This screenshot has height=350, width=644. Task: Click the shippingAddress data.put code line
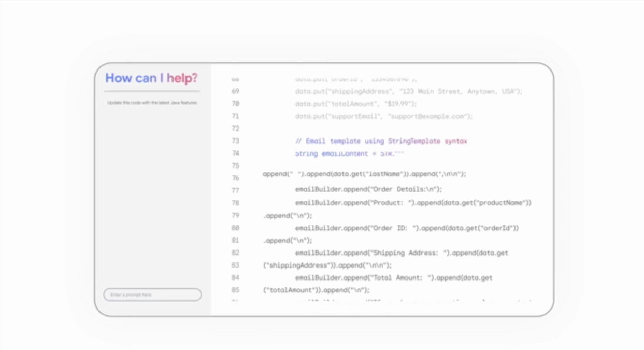click(x=409, y=91)
